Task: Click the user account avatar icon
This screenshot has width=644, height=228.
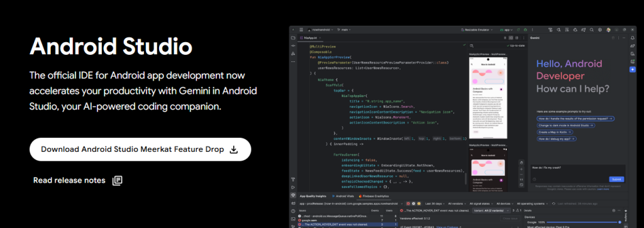Action: tap(608, 30)
